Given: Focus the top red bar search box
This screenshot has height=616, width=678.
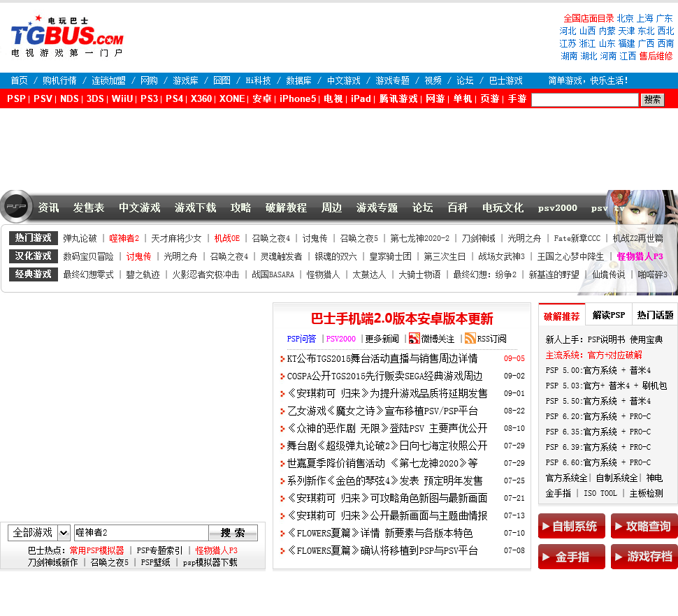Looking at the screenshot, I should (x=584, y=99).
